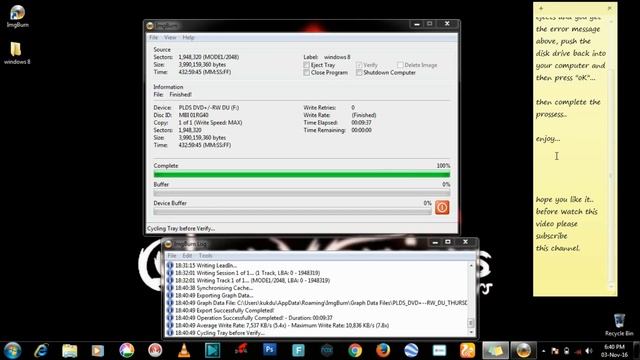Toggle the Delete Image checkbox
Viewport: 640px width, 360px height.
400,65
